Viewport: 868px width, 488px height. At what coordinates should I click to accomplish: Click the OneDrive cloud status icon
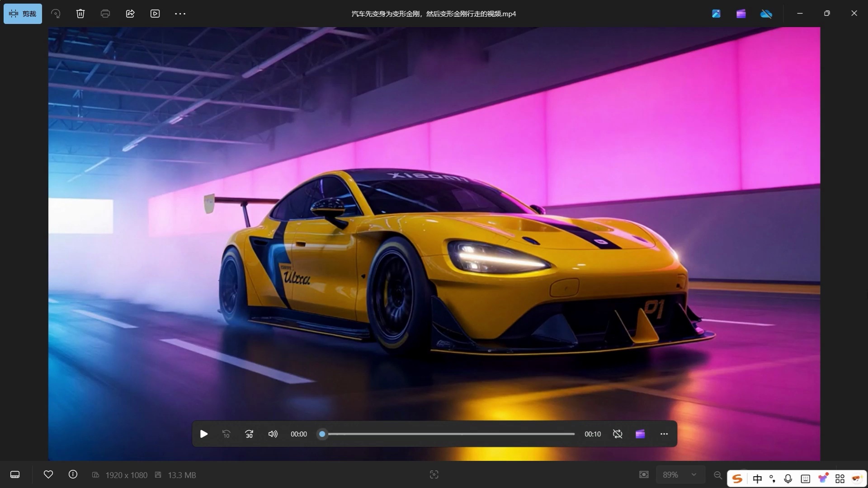[x=766, y=14]
